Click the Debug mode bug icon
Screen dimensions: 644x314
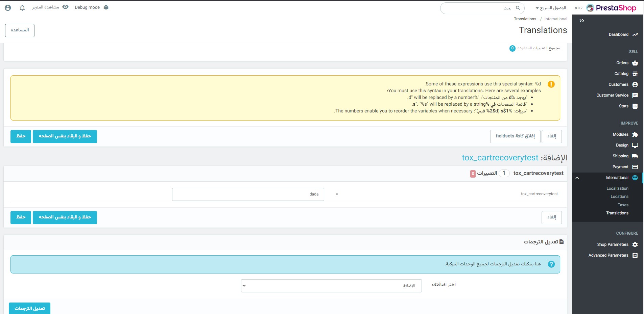click(x=106, y=7)
